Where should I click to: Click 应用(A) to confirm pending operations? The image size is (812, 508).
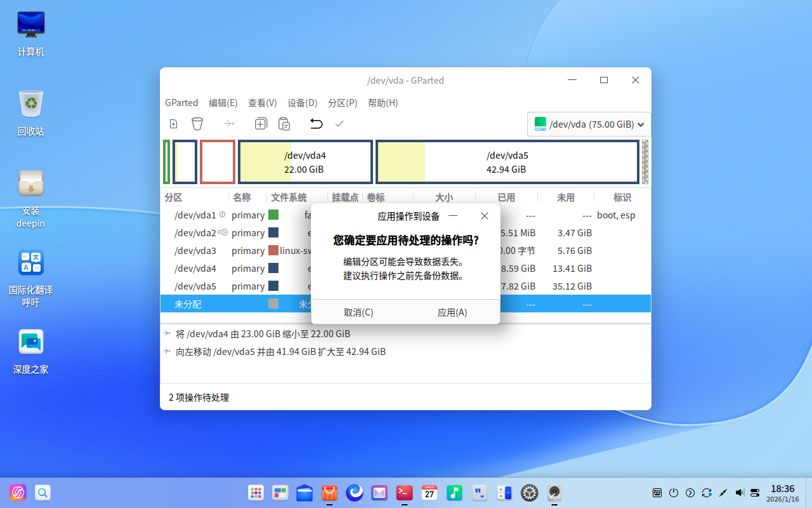pos(452,312)
